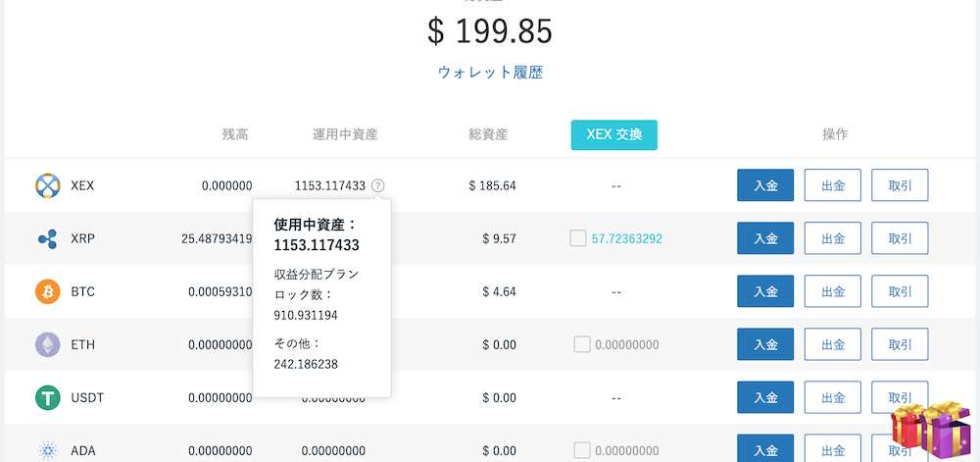Click the XEX coin logo icon

coord(47,185)
